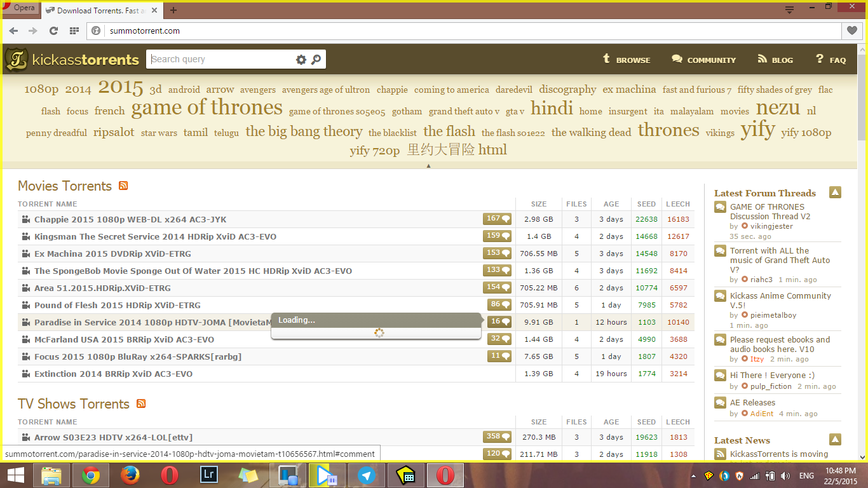
Task: Open GAME OF THRONES Discussion Thread V2
Action: (x=770, y=212)
